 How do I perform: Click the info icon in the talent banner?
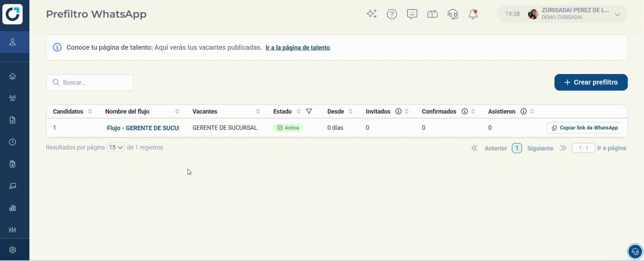[x=57, y=47]
